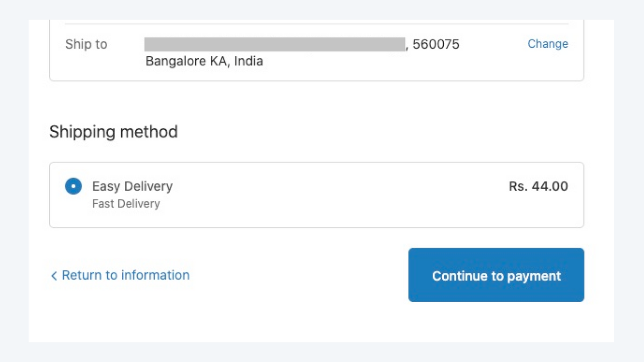644x362 pixels.
Task: Click the 560075 postal code text
Action: [x=436, y=44]
